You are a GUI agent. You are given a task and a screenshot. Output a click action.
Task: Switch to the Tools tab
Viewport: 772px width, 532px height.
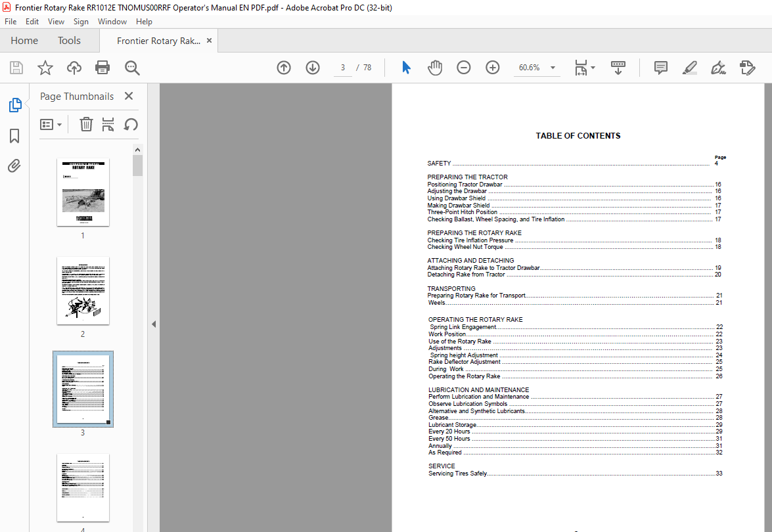coord(69,40)
